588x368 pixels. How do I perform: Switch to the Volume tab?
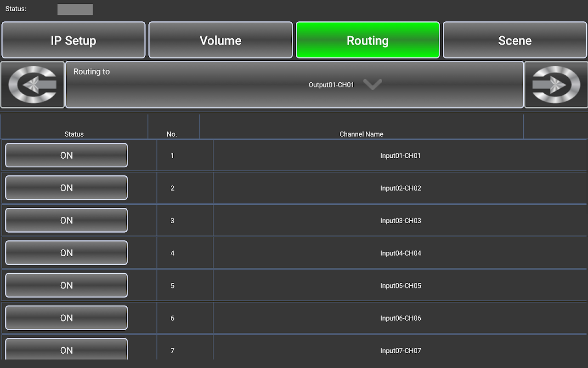pos(220,40)
